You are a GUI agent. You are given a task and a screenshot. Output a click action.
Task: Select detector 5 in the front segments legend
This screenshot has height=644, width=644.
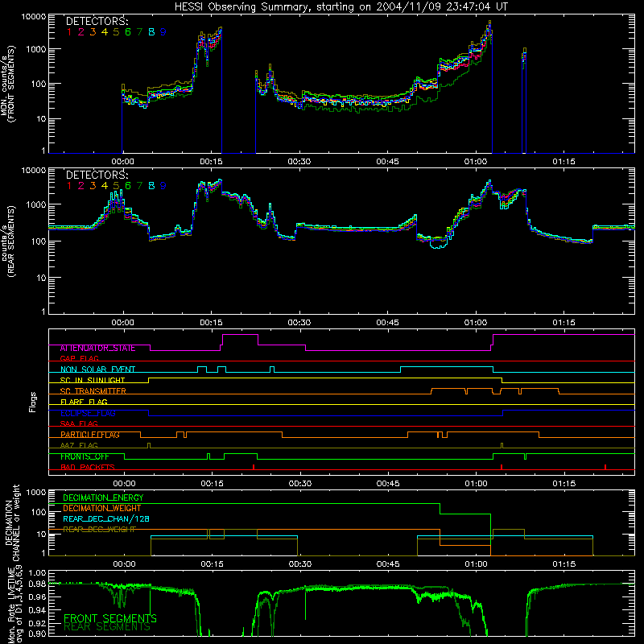pyautogui.click(x=116, y=32)
